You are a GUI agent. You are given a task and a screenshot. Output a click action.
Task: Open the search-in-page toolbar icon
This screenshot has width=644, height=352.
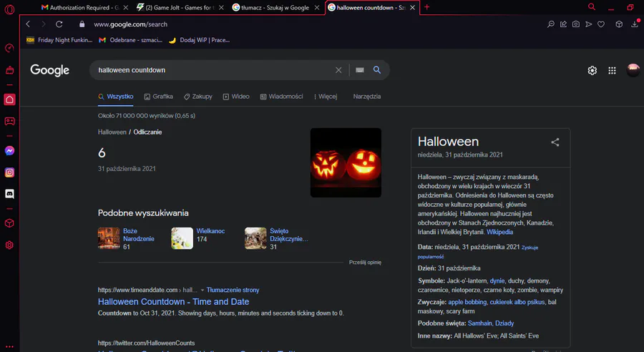551,24
